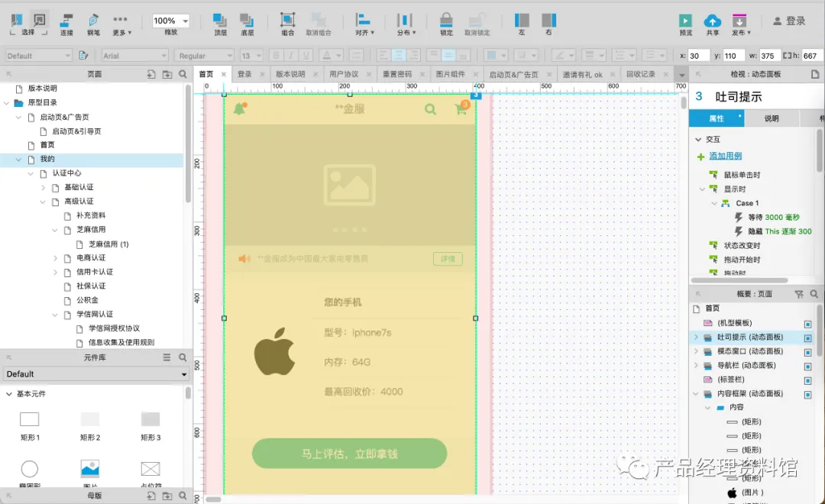Image resolution: width=825 pixels, height=504 pixels.
Task: Open the widget library (元件库) menu icon
Action: pyautogui.click(x=167, y=357)
